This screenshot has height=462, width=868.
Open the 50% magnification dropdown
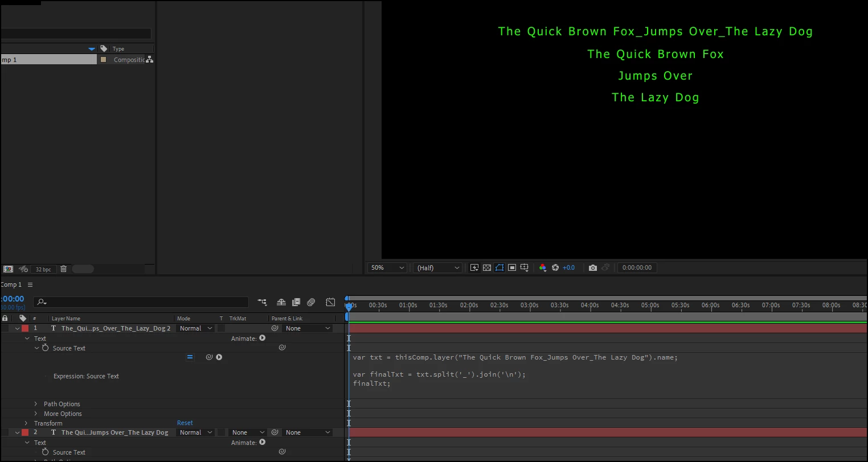[x=387, y=267]
